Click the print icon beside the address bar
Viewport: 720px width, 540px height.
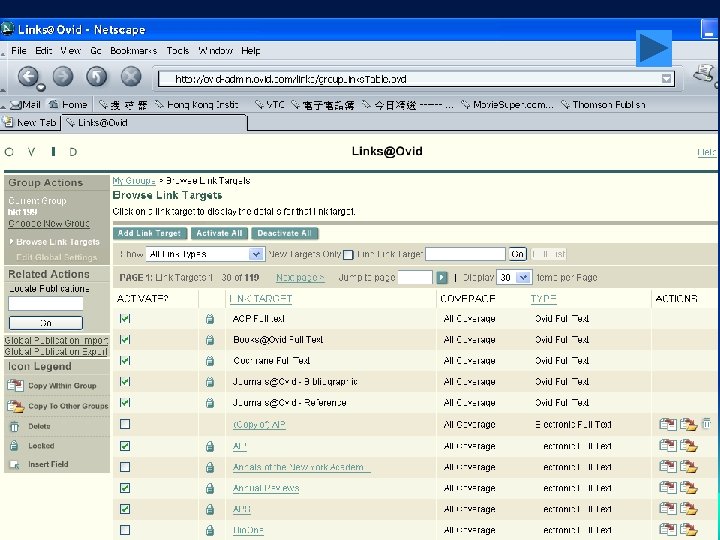coord(703,73)
